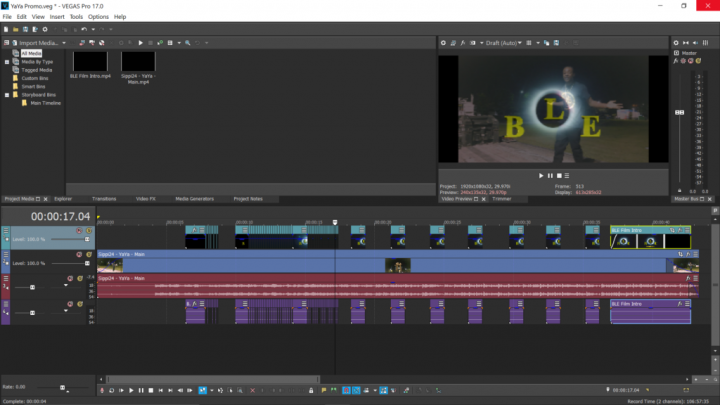Open the Media Generators tab

pyautogui.click(x=195, y=199)
